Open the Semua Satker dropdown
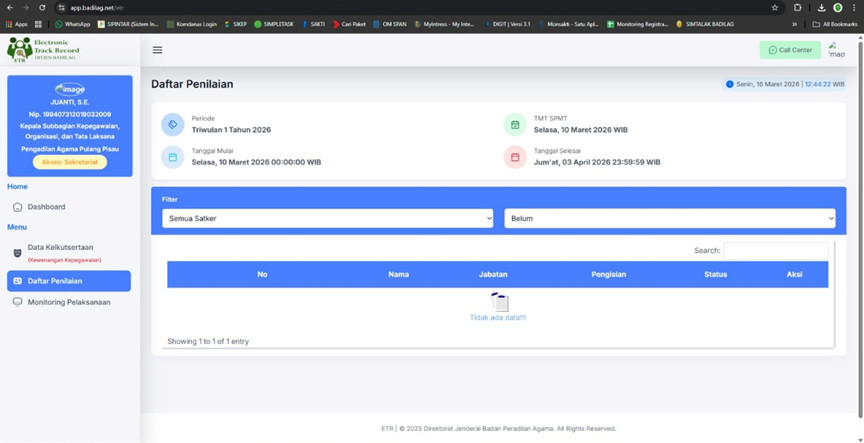This screenshot has height=443, width=864. (x=327, y=218)
